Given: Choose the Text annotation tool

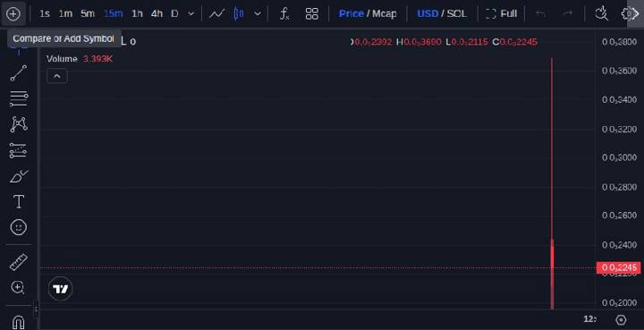Looking at the screenshot, I should click(19, 201).
